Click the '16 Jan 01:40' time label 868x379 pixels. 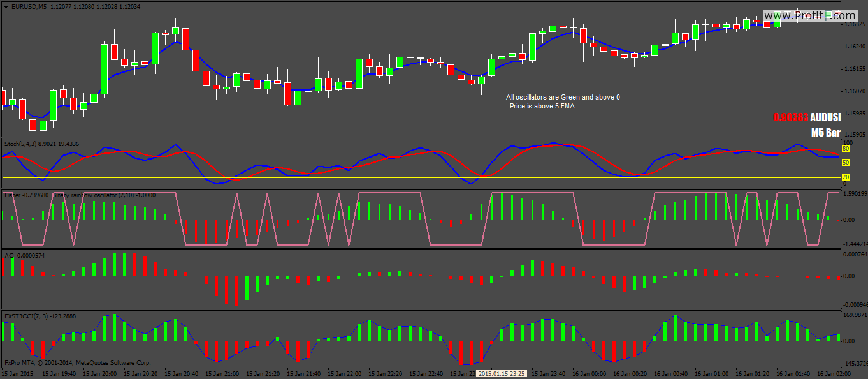793,373
